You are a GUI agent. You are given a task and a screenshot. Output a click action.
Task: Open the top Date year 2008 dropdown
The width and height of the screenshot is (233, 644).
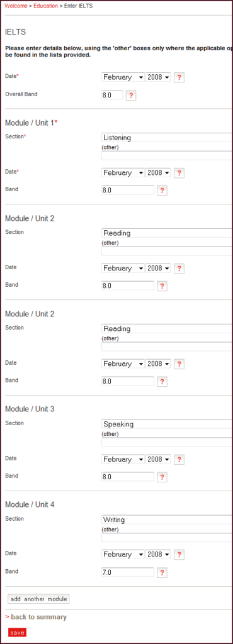coord(158,77)
